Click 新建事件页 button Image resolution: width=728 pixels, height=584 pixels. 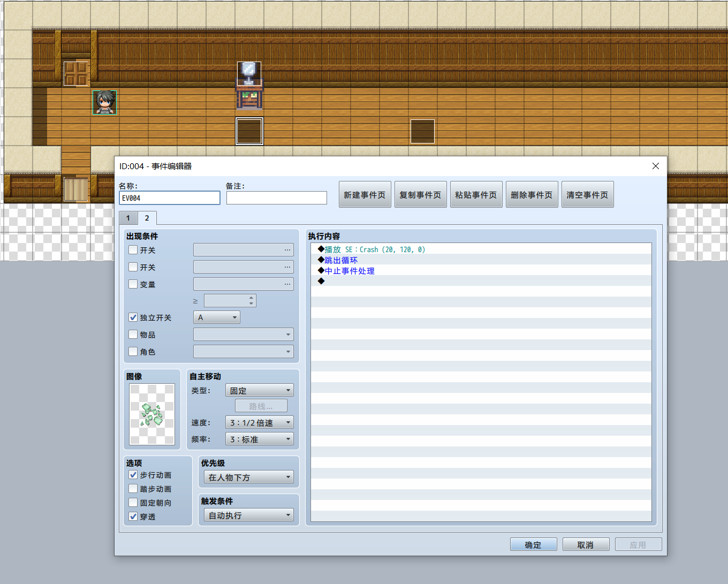point(365,195)
